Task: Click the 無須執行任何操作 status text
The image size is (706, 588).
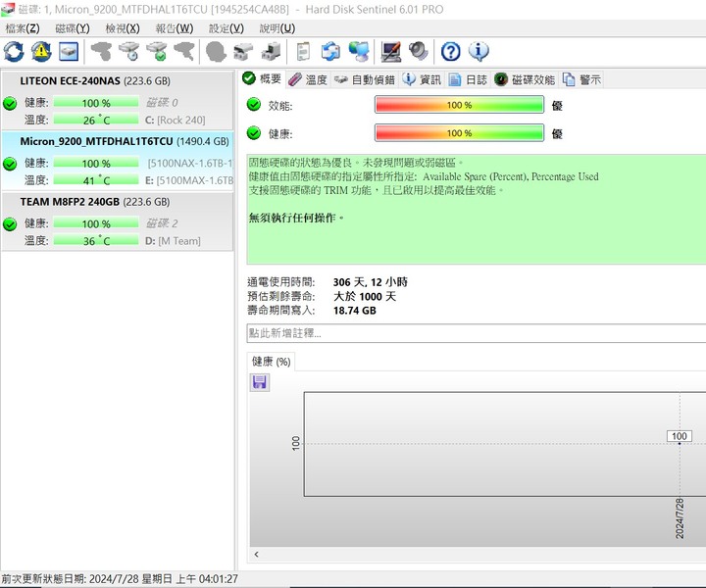Action: [296, 218]
